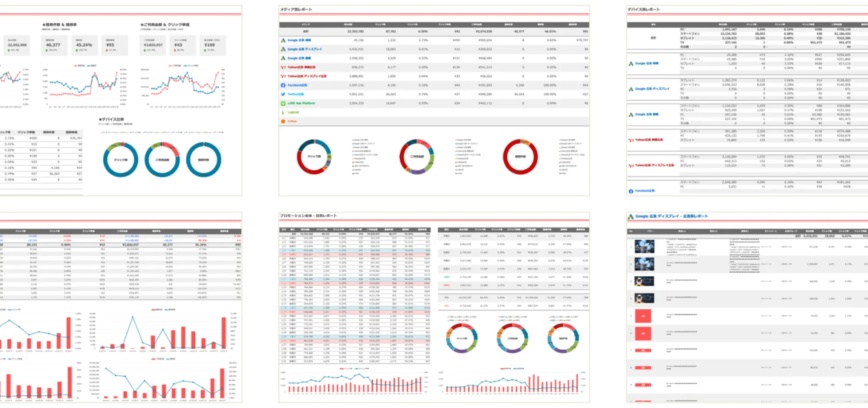Click green up arrow under ¥169
868x408 pixels.
coord(206,50)
